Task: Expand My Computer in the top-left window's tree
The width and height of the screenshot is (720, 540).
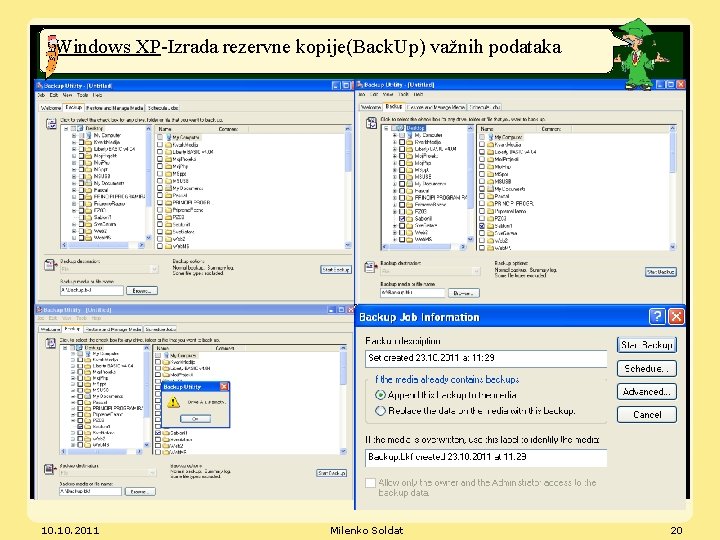Action: 73,135
